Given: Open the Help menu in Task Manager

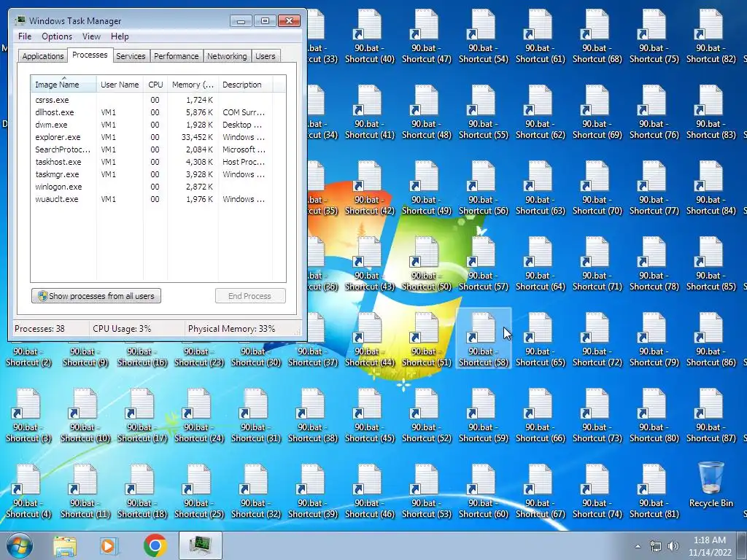Looking at the screenshot, I should (120, 36).
